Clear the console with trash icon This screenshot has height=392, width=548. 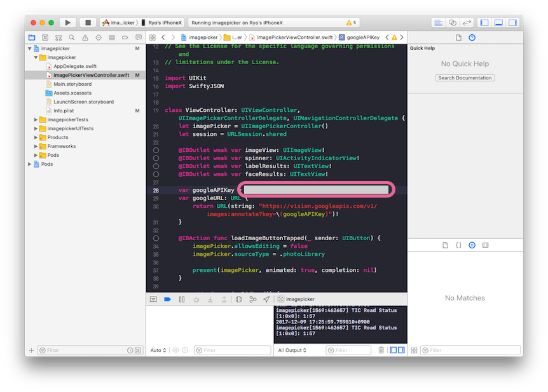click(x=381, y=350)
